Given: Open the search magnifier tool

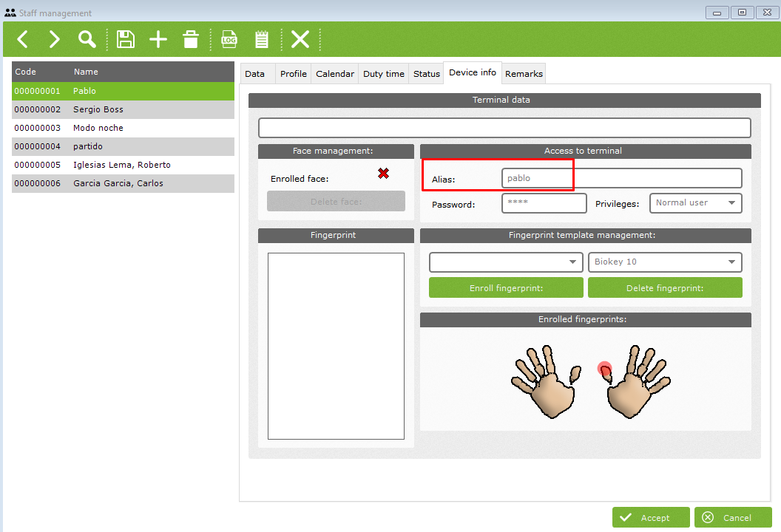Looking at the screenshot, I should point(87,39).
